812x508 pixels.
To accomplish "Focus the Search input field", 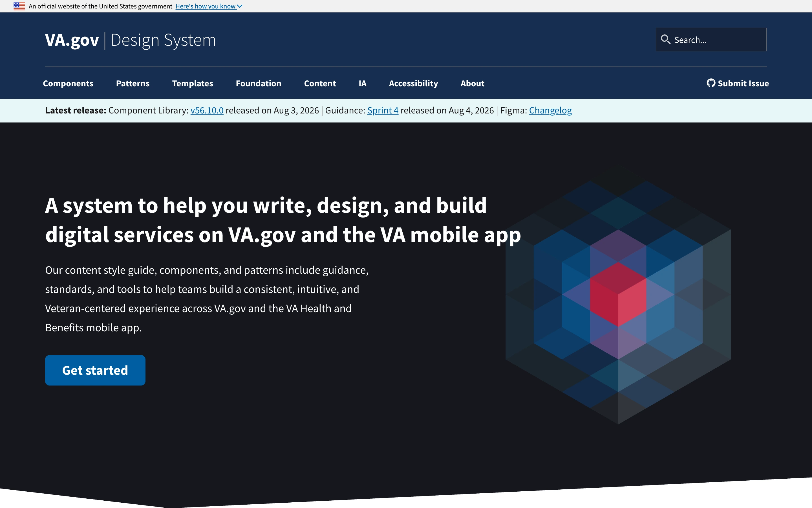I will [x=711, y=40].
